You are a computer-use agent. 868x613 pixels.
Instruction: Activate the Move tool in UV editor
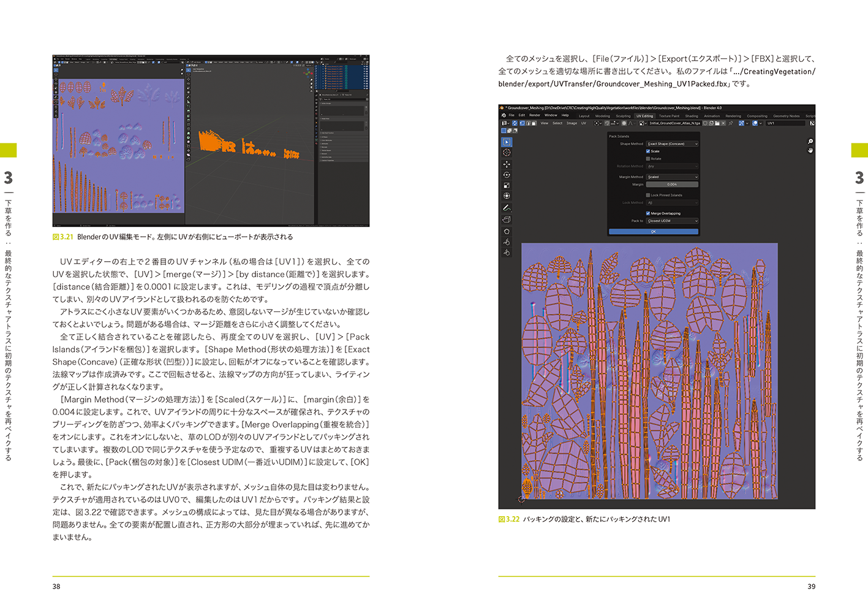507,164
